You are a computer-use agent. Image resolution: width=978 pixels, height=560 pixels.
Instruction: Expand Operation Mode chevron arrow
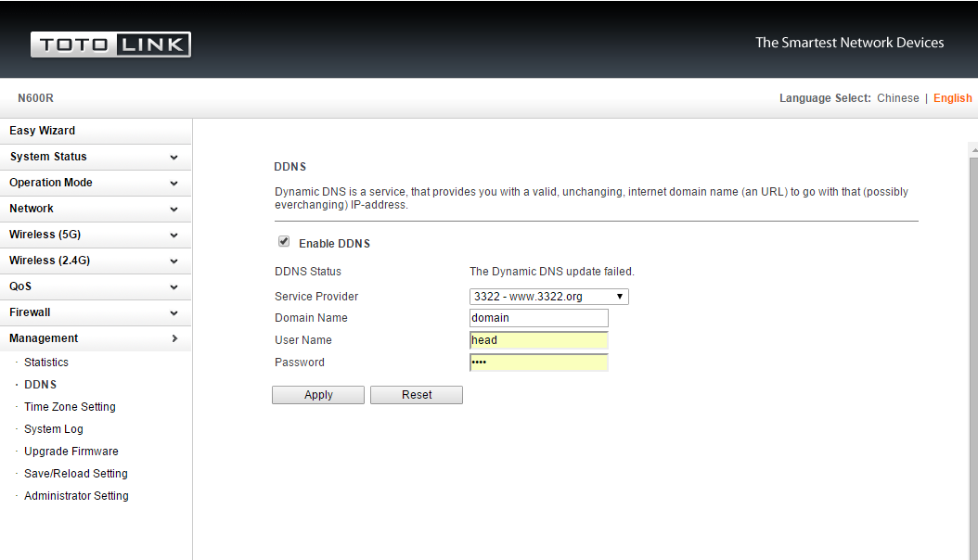point(174,184)
